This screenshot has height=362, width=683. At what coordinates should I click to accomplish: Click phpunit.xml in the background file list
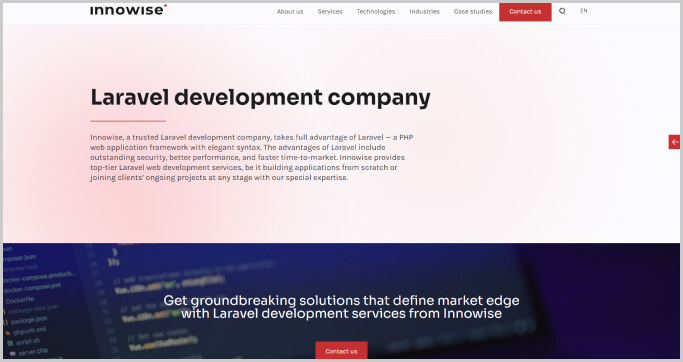coord(29,331)
